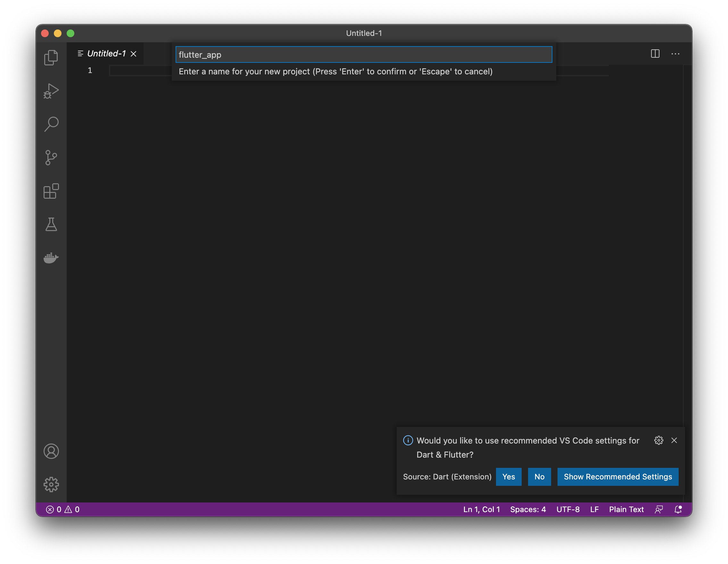Dismiss the Dart extension notification
Screen dimensions: 728x564
coord(674,439)
